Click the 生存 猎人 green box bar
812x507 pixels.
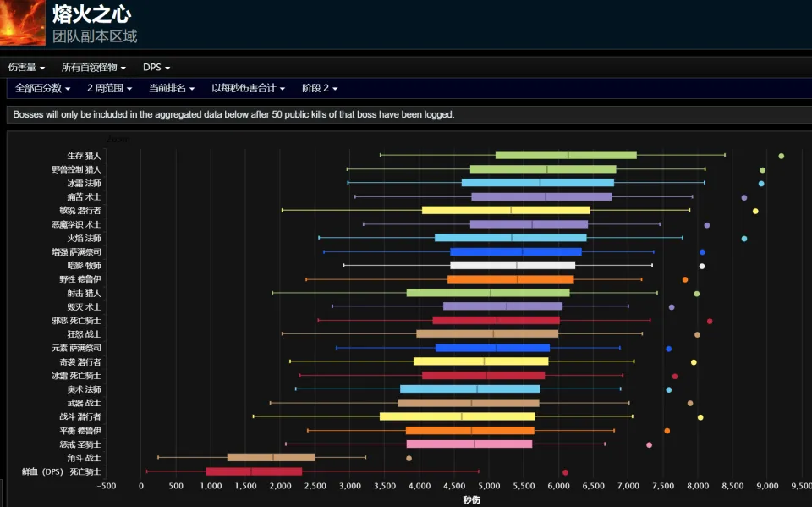coord(565,155)
